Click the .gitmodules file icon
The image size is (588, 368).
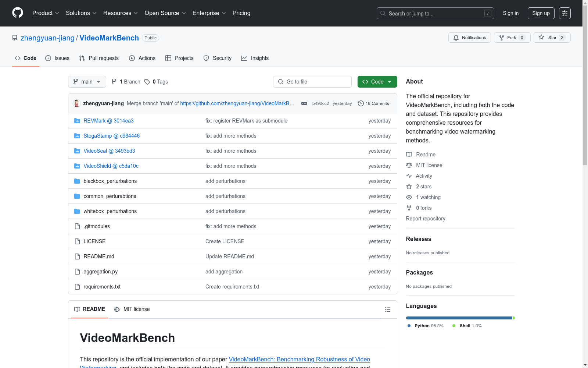pyautogui.click(x=77, y=226)
